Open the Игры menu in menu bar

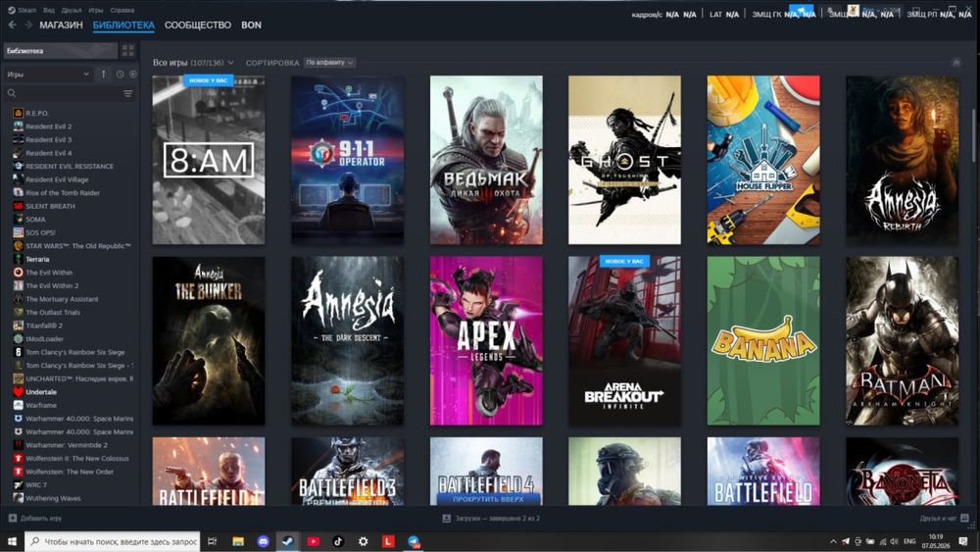pyautogui.click(x=96, y=10)
